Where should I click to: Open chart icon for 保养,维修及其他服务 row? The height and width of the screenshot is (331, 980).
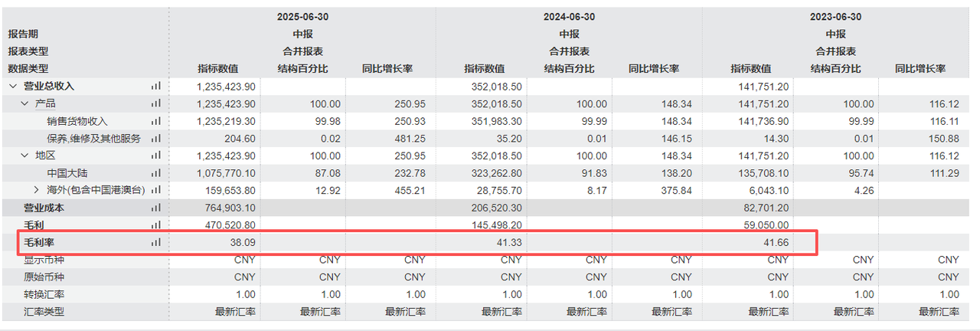156,139
